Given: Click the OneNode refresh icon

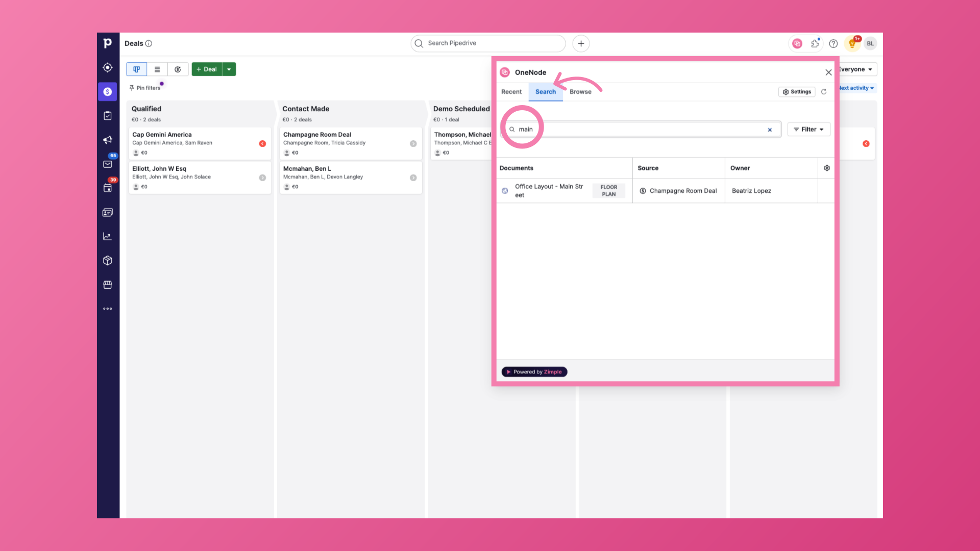Looking at the screenshot, I should point(824,92).
